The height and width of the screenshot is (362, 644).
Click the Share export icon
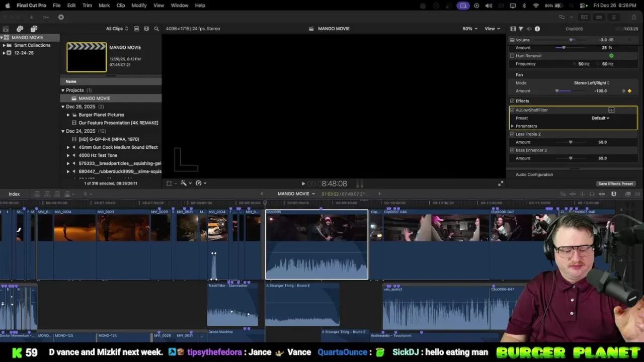(x=634, y=17)
